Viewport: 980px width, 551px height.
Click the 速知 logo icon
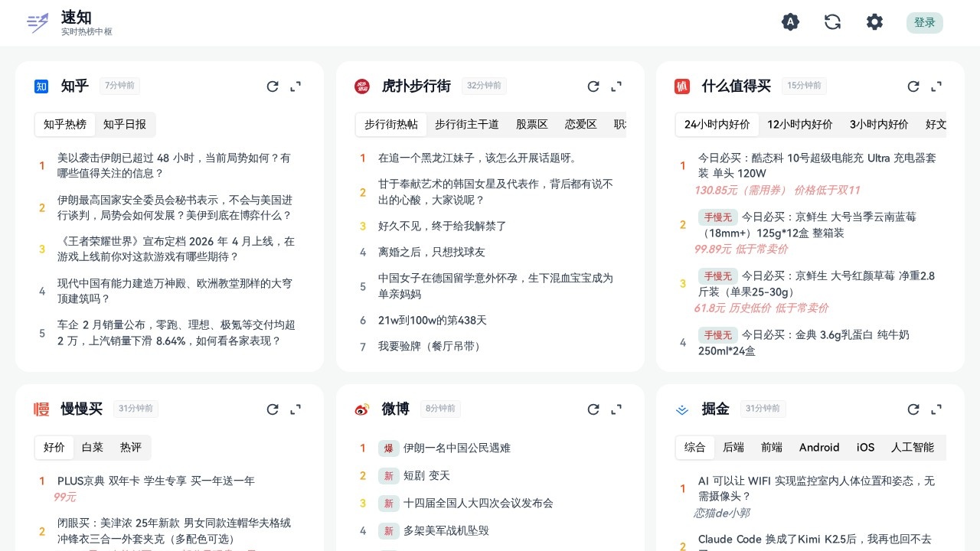tap(38, 23)
